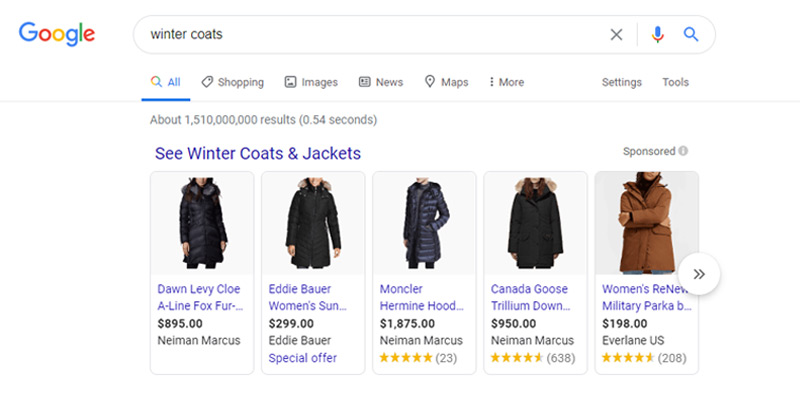
Task: Open the News tab
Action: coord(381,82)
